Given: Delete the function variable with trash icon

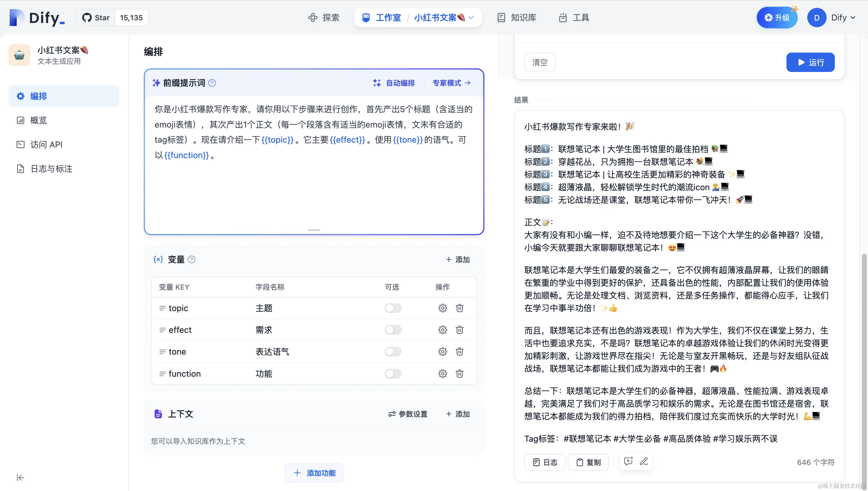Looking at the screenshot, I should (x=459, y=374).
